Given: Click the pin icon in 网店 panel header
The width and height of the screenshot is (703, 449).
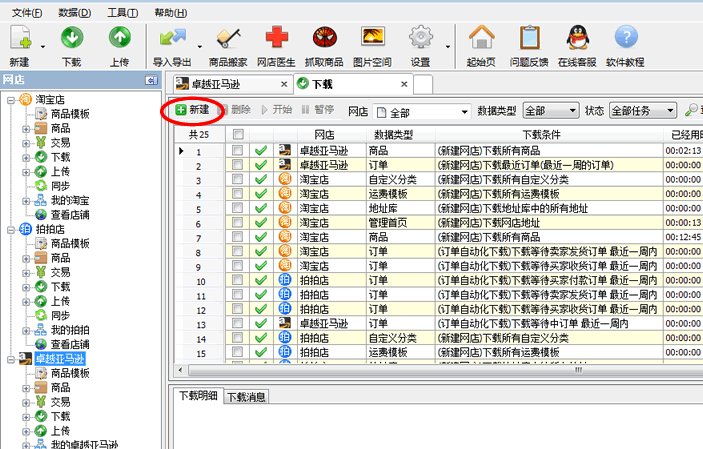Looking at the screenshot, I should (152, 80).
